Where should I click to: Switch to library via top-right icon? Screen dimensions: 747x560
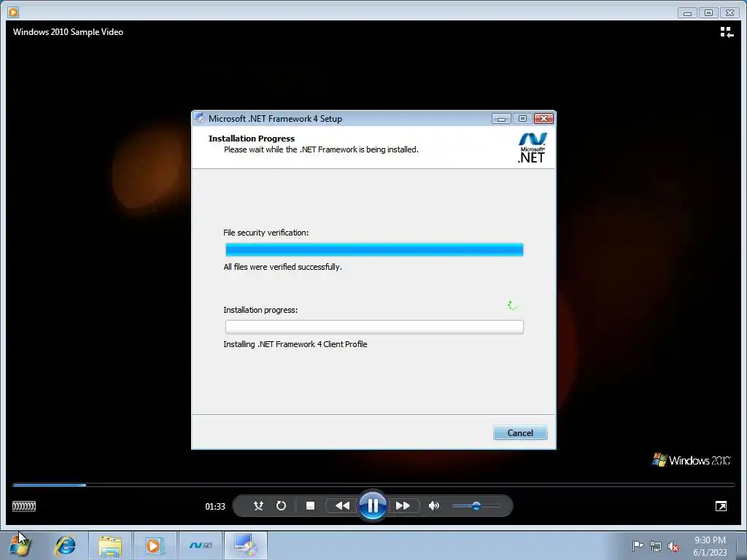click(726, 32)
